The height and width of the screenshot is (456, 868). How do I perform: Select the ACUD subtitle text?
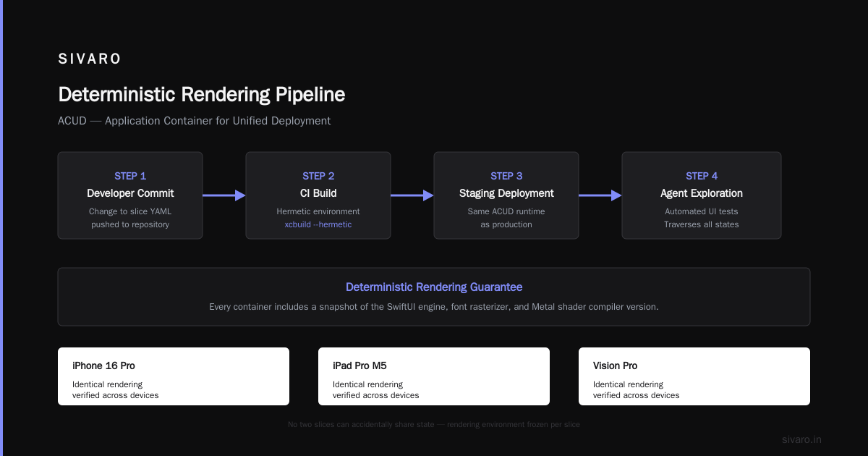195,121
